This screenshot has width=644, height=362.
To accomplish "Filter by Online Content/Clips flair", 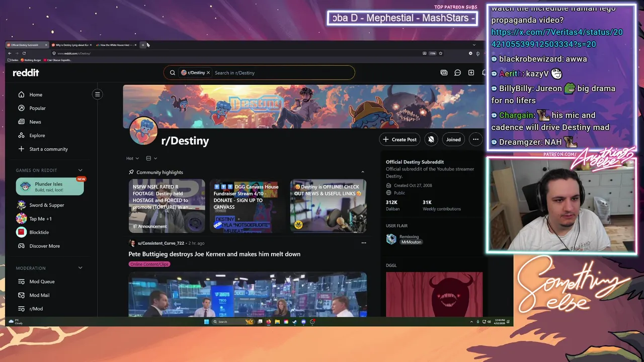I will coord(149,264).
